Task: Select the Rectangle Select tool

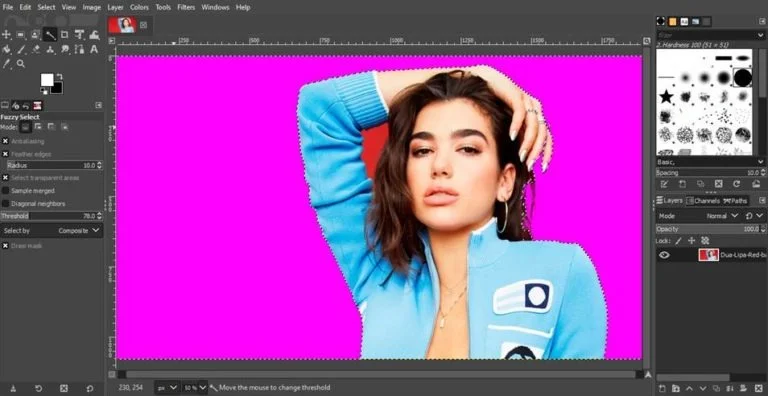Action: 21,35
